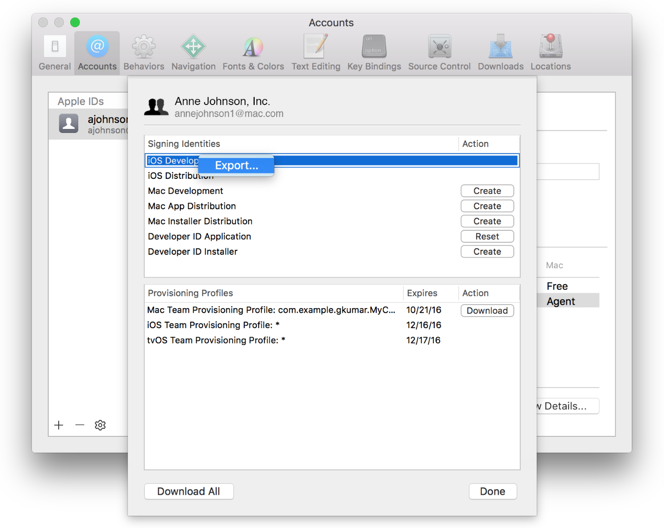The width and height of the screenshot is (664, 528).
Task: Select the Developer ID Application row label
Action: tap(199, 237)
